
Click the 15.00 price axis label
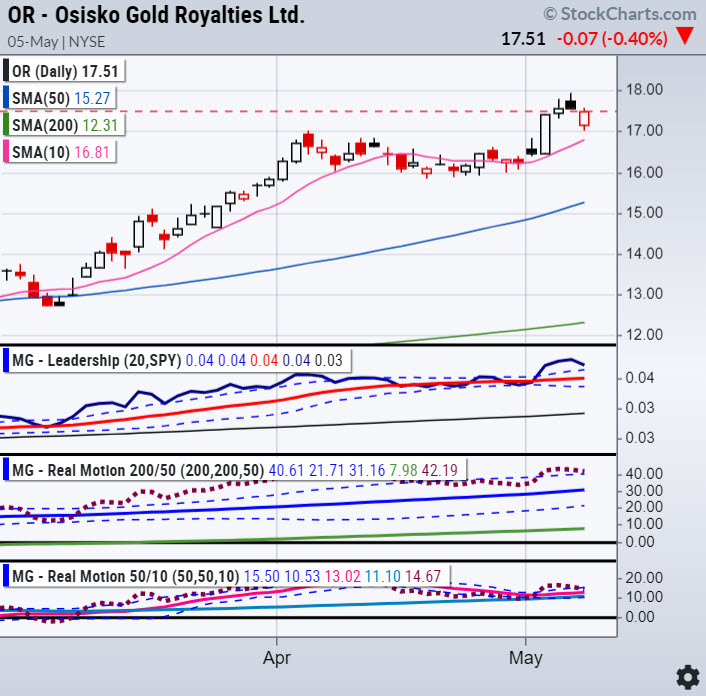click(644, 212)
